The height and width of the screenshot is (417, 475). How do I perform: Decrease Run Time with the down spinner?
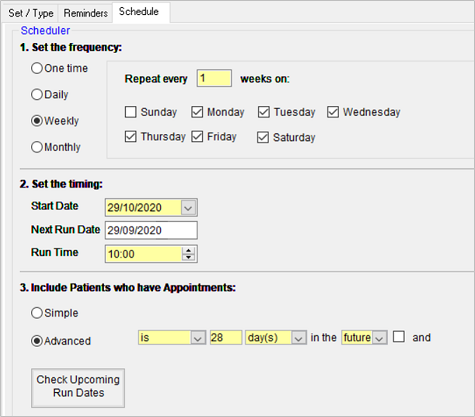(x=189, y=257)
